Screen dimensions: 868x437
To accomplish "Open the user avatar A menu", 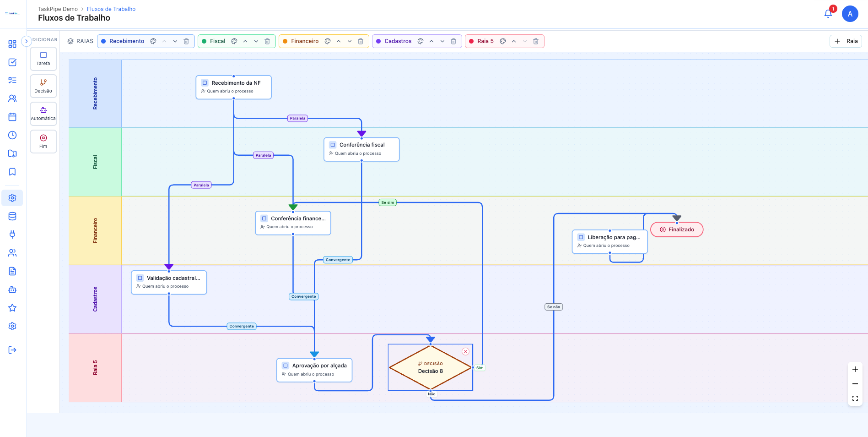I will [850, 14].
